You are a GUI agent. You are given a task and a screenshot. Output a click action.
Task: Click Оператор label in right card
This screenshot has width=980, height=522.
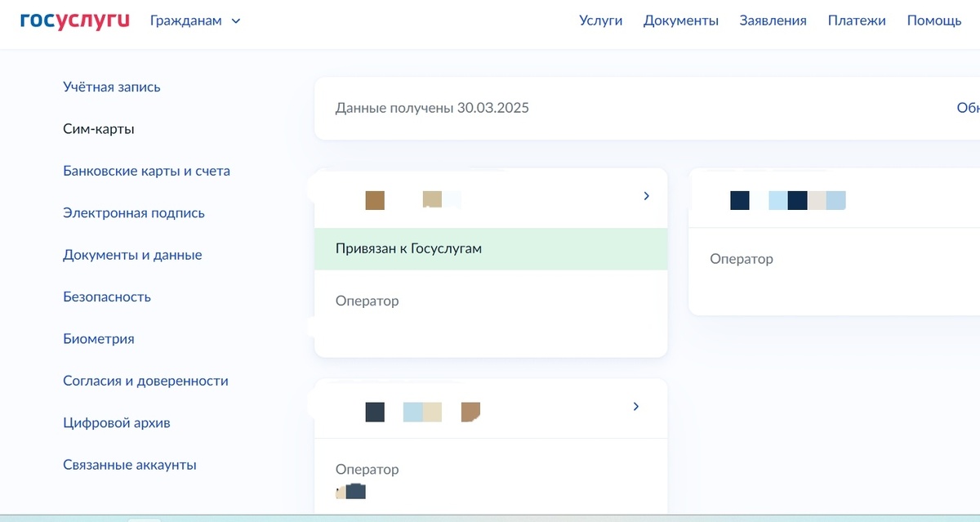pos(742,259)
